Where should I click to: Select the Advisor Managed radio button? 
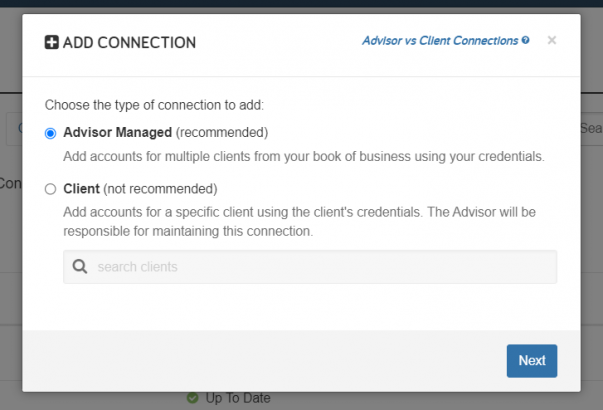point(50,133)
